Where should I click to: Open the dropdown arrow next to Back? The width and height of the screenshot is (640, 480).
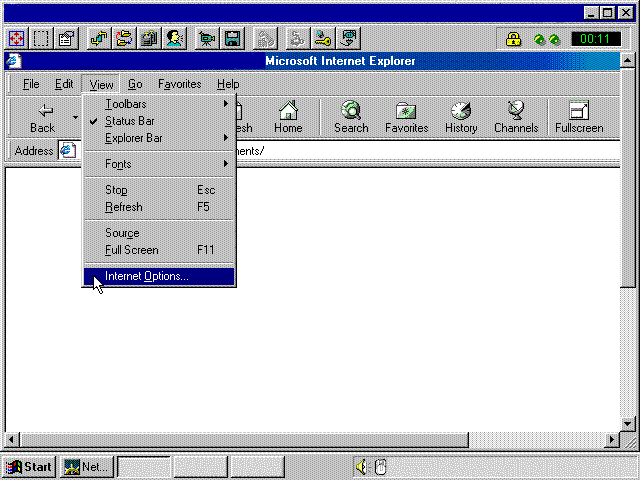(x=75, y=118)
